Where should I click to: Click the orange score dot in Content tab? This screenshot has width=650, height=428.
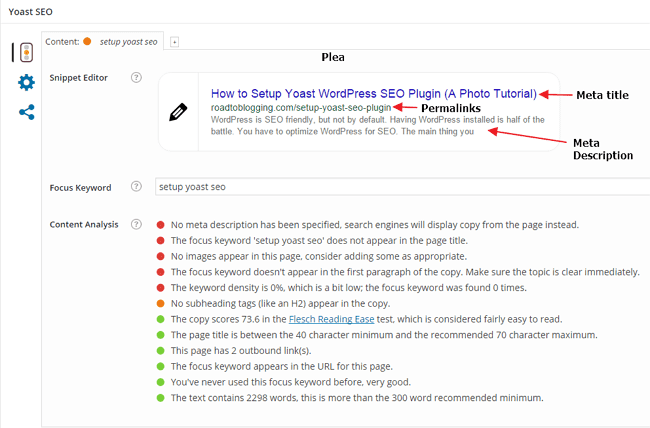point(87,41)
